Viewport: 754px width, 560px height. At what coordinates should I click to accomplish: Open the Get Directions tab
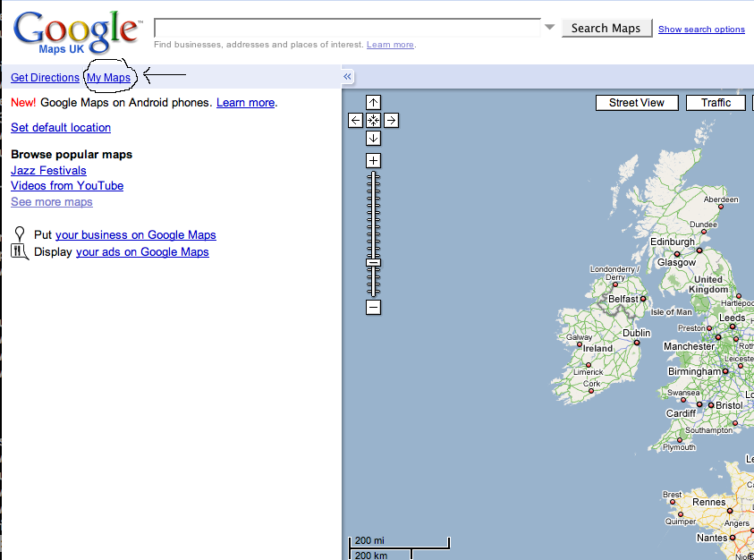click(x=45, y=78)
